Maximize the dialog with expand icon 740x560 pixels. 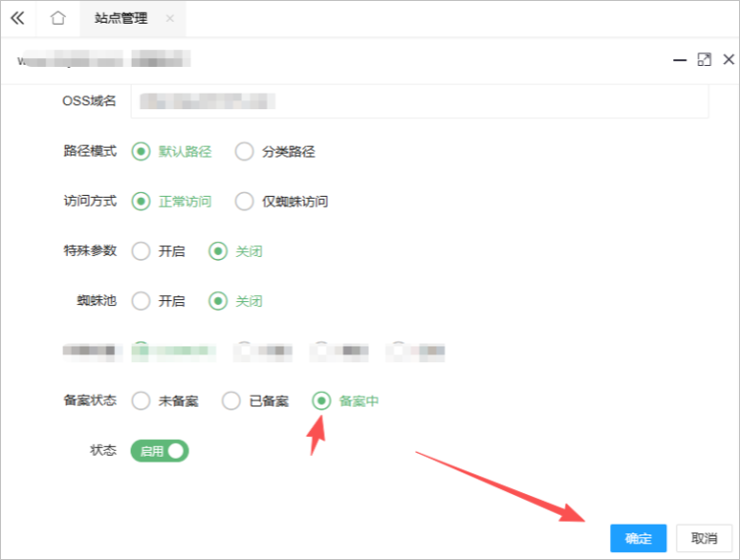pos(705,59)
